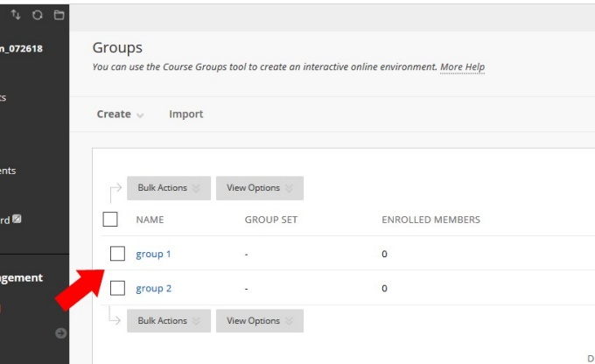Click the GROUP SET column header
This screenshot has width=595, height=364.
(x=270, y=220)
